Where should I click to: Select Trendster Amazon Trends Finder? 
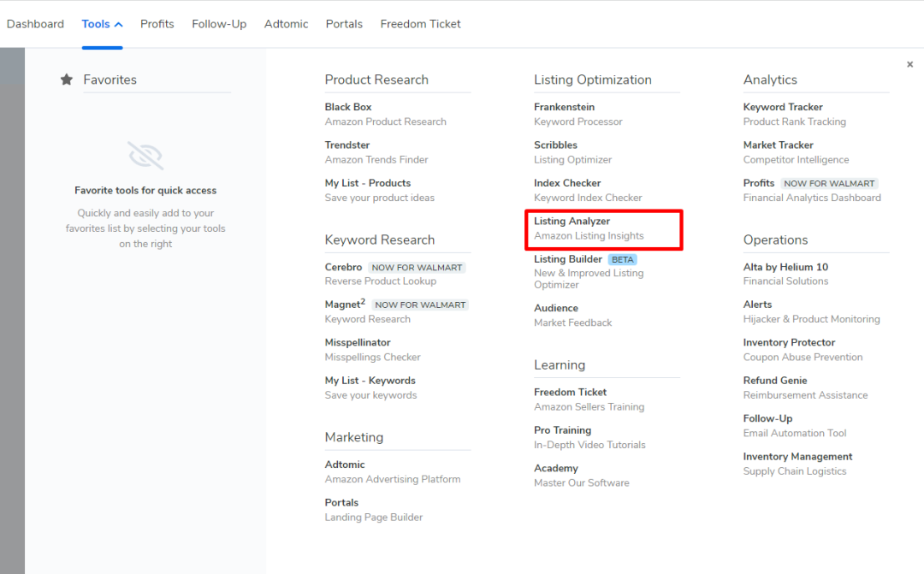click(x=347, y=145)
